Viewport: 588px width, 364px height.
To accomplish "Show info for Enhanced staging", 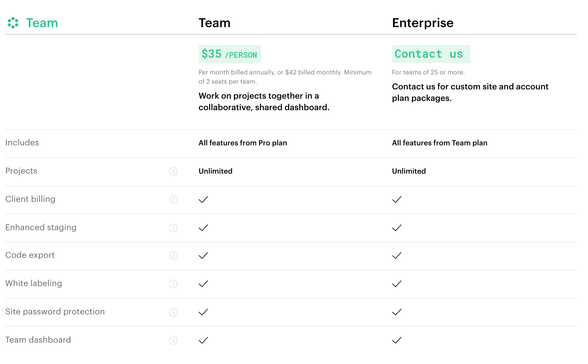I will 173,228.
